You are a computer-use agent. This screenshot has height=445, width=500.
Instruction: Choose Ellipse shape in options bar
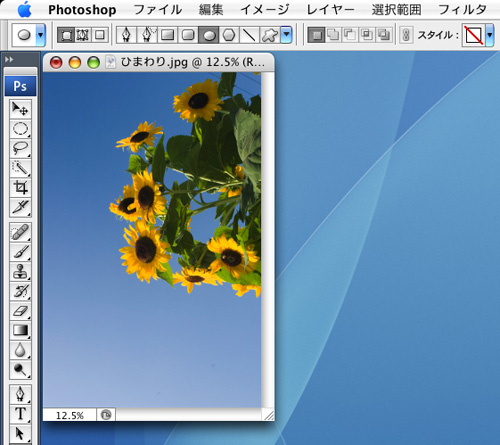pyautogui.click(x=209, y=35)
